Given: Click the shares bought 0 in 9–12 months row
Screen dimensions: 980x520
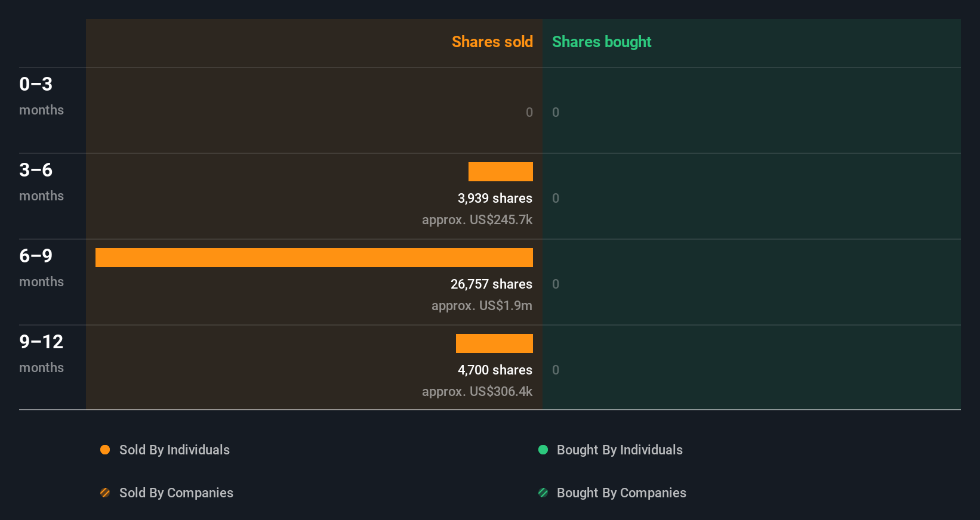Looking at the screenshot, I should pyautogui.click(x=556, y=370).
